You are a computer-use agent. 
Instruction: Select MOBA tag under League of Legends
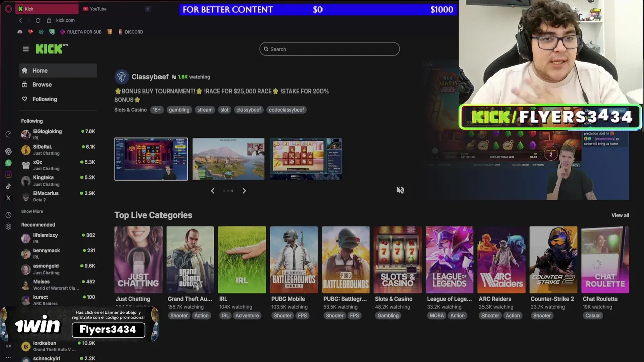click(436, 316)
